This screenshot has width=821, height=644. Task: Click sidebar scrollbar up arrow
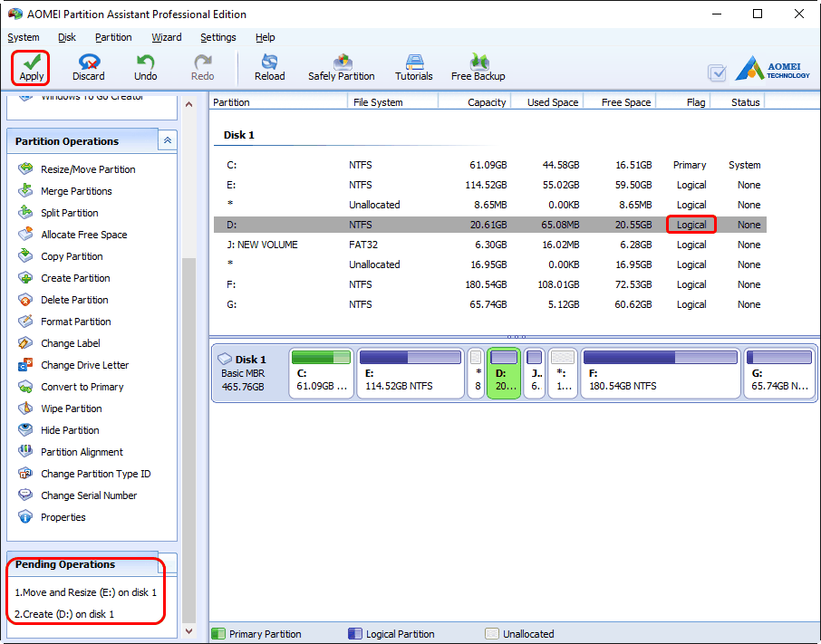pos(189,105)
